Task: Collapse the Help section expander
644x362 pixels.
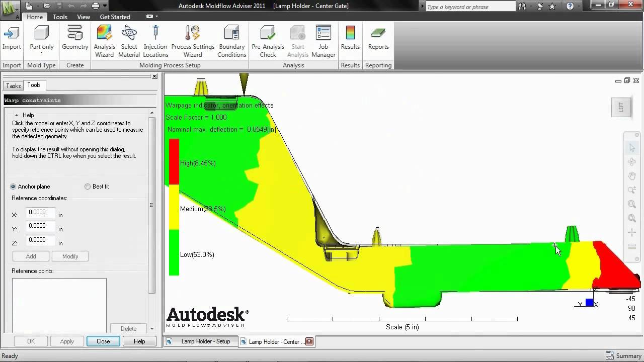Action: (17, 115)
